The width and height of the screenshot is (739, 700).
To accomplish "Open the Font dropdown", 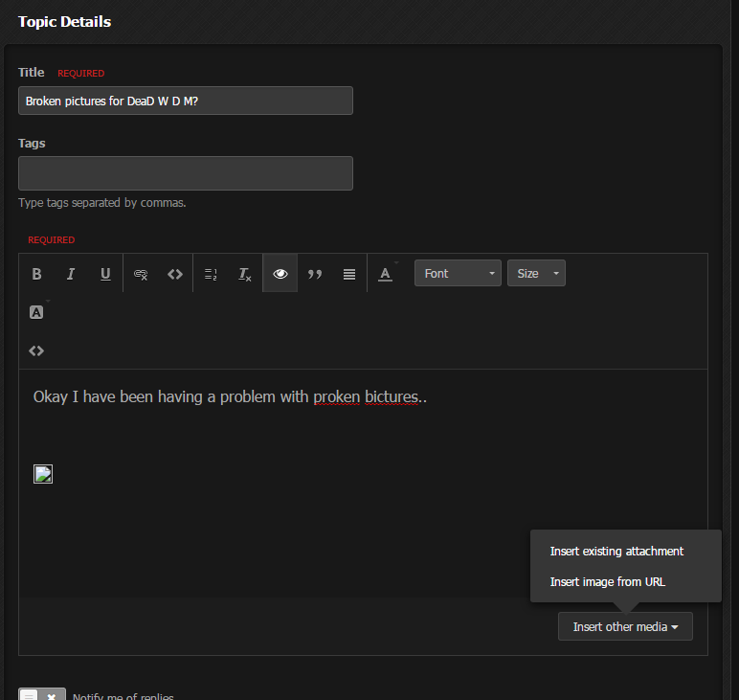I will coord(458,273).
